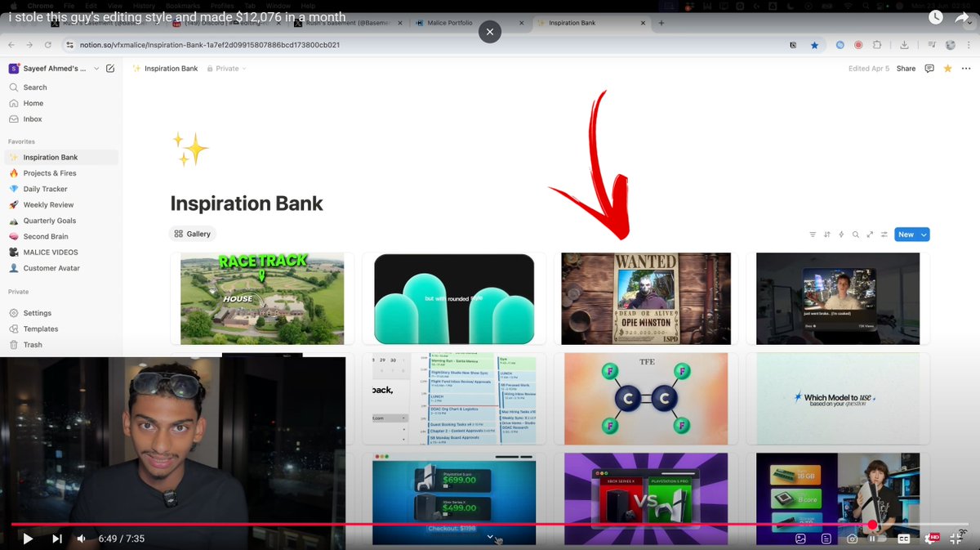The width and height of the screenshot is (980, 550).
Task: Toggle closed captions (CC) in the player
Action: (904, 539)
